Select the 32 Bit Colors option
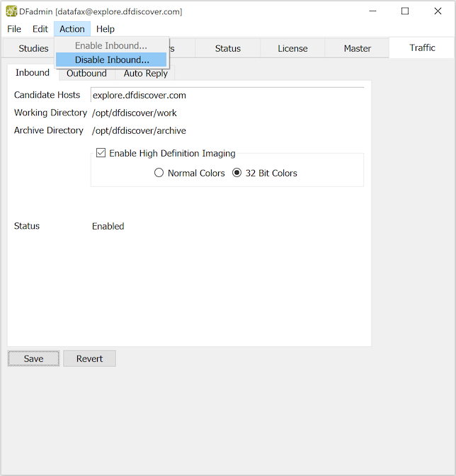This screenshot has height=476, width=456. pyautogui.click(x=237, y=173)
